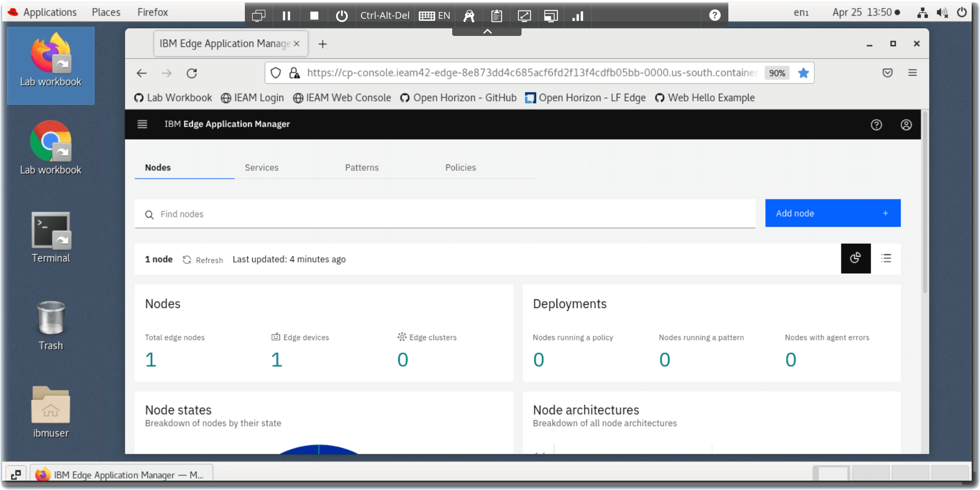Go back with the browser back arrow
The height and width of the screenshot is (490, 980).
(142, 73)
